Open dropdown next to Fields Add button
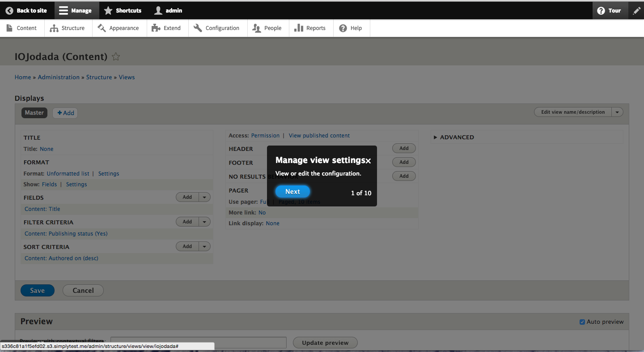Image resolution: width=644 pixels, height=352 pixels. tap(204, 197)
